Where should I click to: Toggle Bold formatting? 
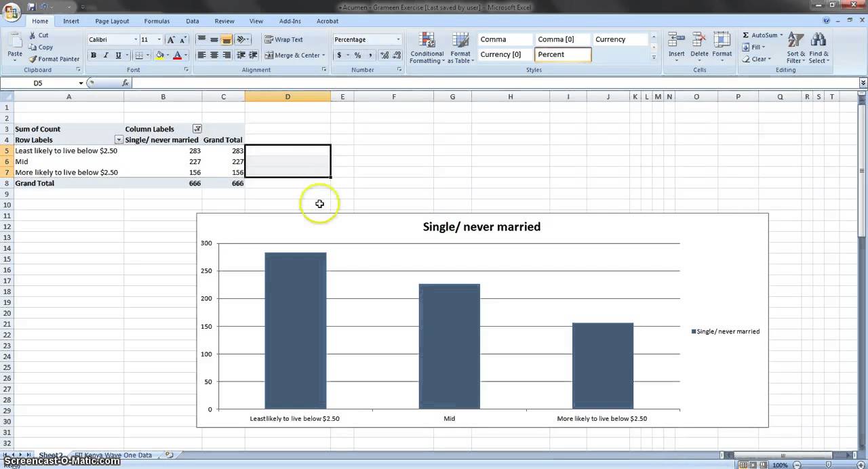94,56
